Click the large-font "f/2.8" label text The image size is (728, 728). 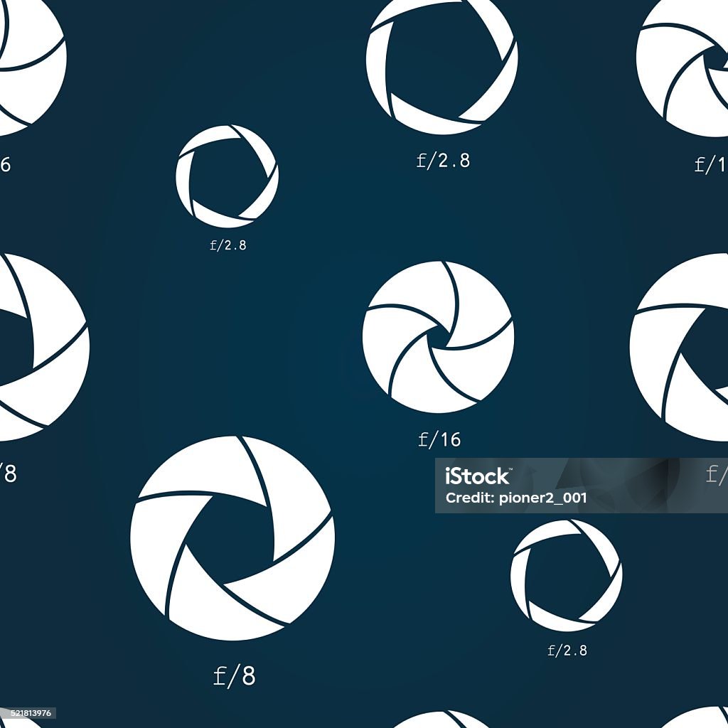click(444, 161)
